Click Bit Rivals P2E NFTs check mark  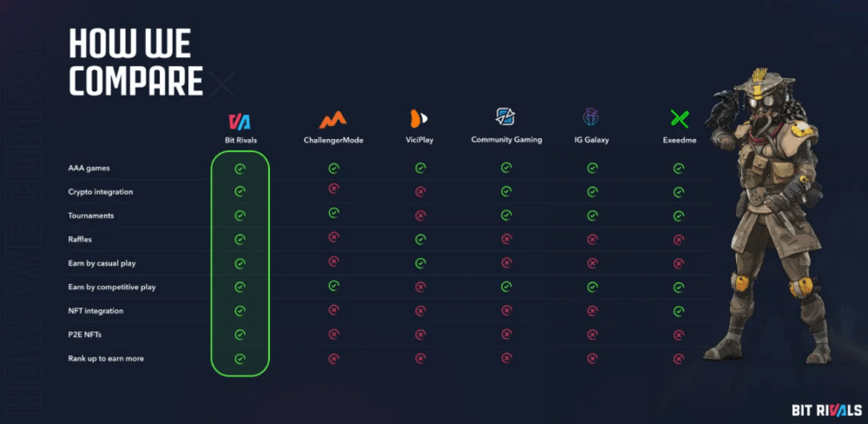[x=240, y=335]
